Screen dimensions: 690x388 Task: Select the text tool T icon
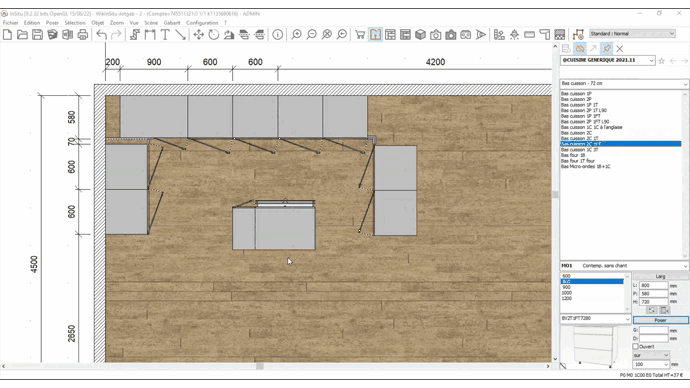pos(165,35)
